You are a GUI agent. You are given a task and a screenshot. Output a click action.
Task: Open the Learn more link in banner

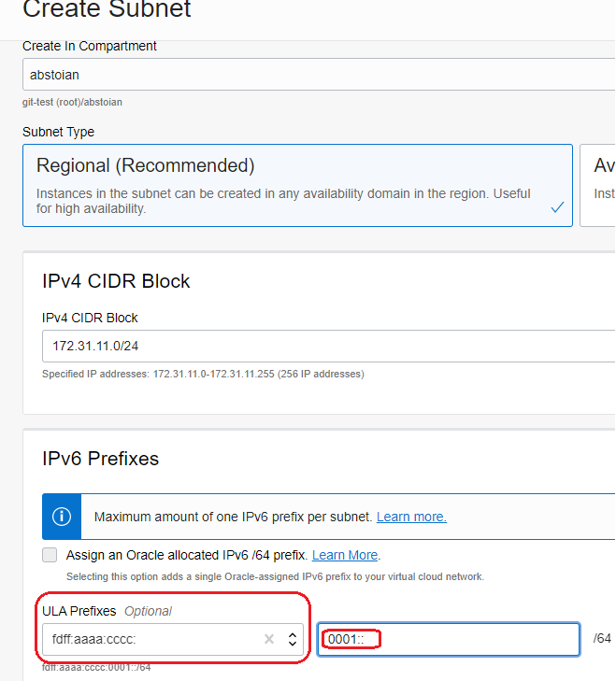411,517
